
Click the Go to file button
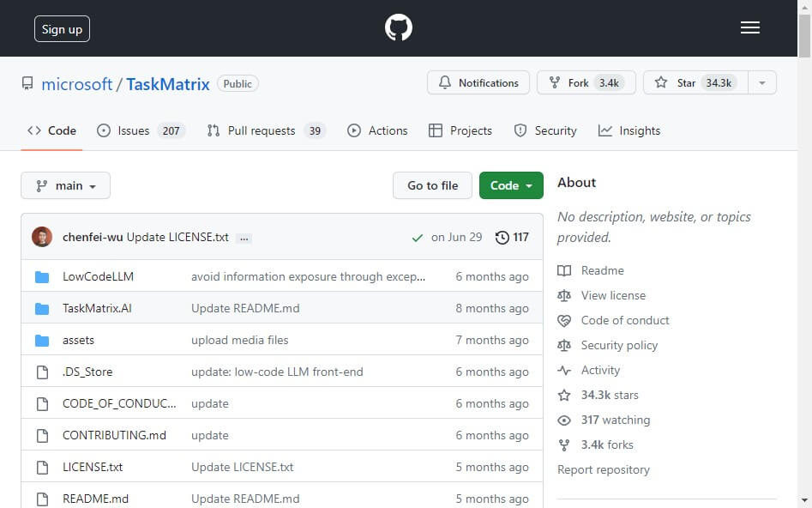tap(432, 185)
